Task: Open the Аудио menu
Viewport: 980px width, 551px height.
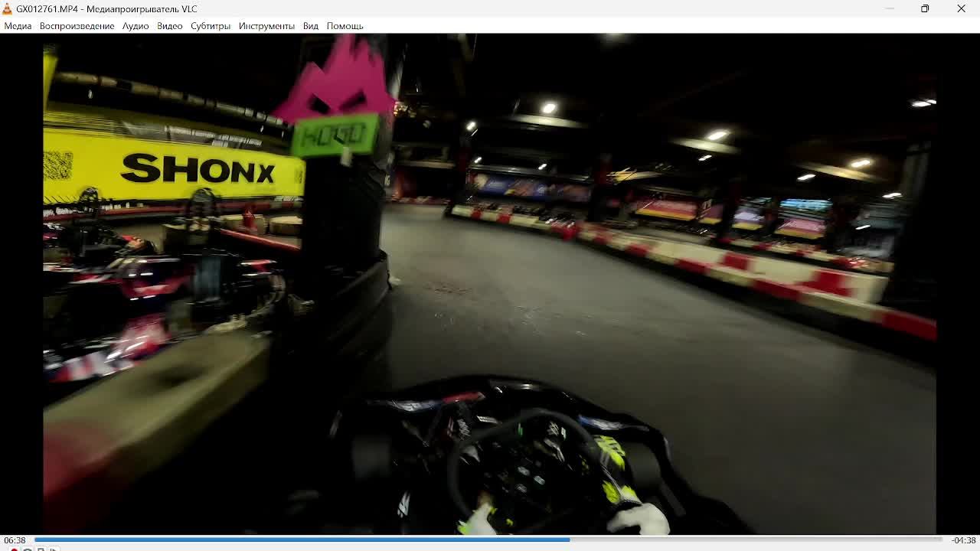Action: [136, 26]
